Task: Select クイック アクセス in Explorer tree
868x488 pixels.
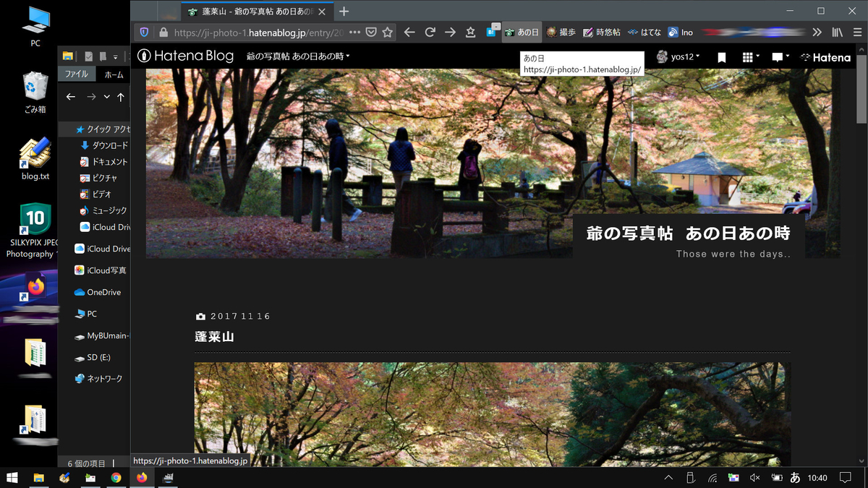Action: tap(103, 129)
